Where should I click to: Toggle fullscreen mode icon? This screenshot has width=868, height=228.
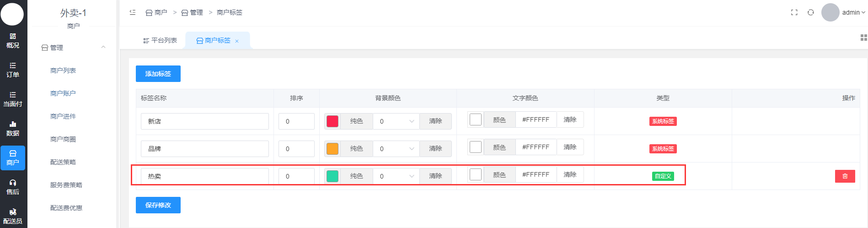(x=794, y=12)
